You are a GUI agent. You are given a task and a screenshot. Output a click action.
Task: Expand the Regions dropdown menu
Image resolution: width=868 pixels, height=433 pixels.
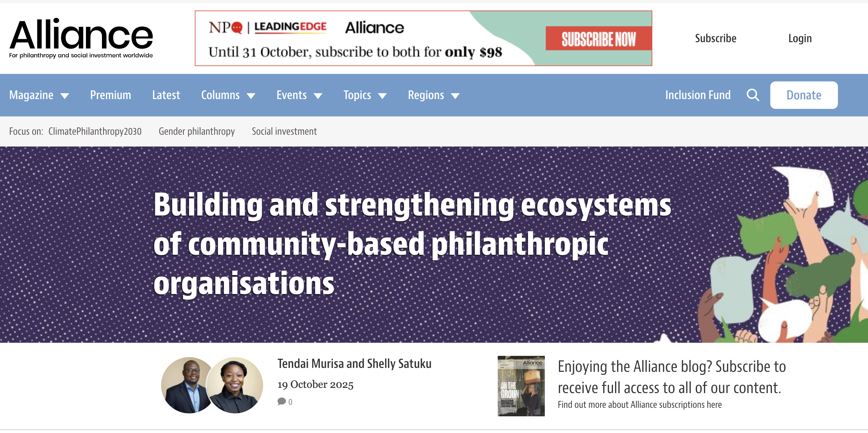[433, 95]
